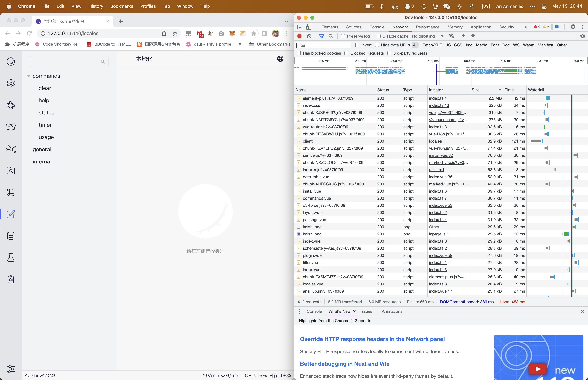Open the database panel in Koishi sidebar
Viewport: 588px width, 380px height.
(11, 236)
